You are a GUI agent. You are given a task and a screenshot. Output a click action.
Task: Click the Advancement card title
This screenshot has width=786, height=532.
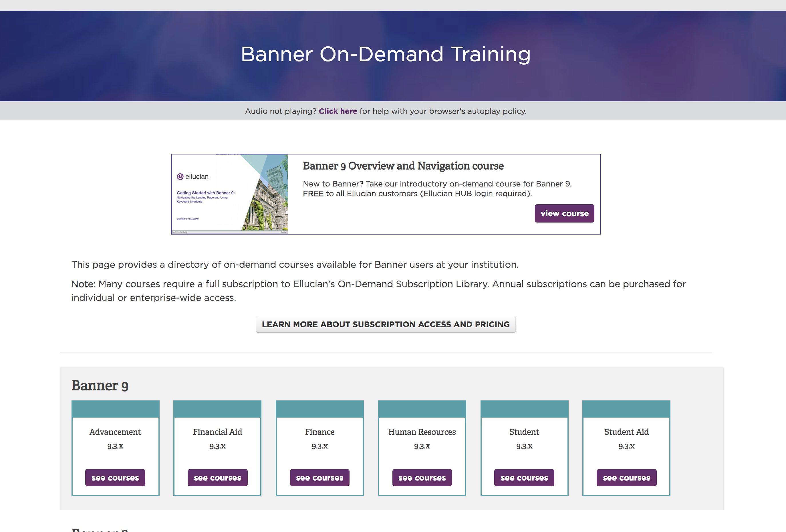click(x=115, y=432)
